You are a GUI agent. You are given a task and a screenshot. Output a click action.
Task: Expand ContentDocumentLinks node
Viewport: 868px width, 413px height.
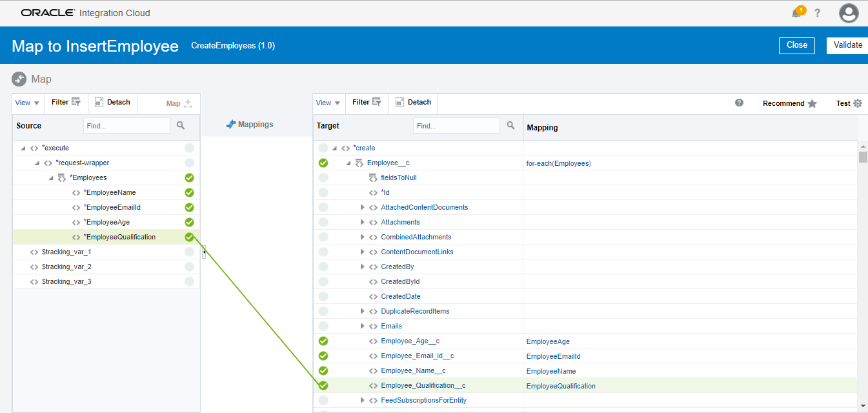pos(363,252)
